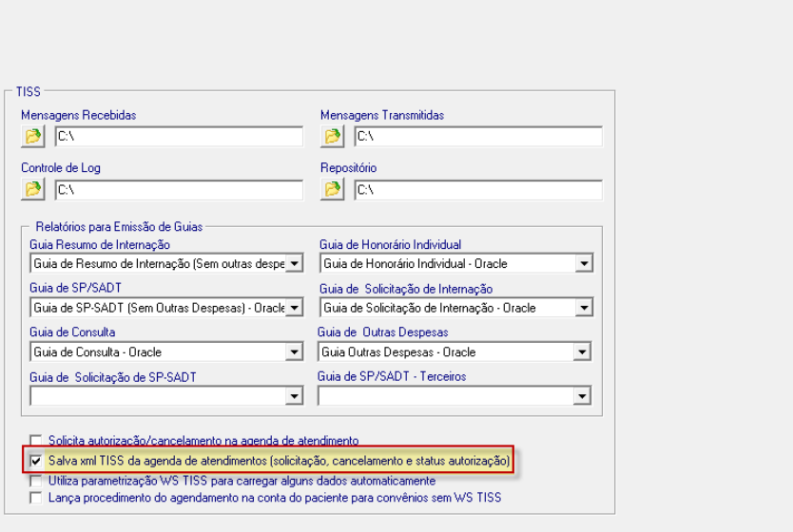Browse folder for Repositório path

pos(332,189)
